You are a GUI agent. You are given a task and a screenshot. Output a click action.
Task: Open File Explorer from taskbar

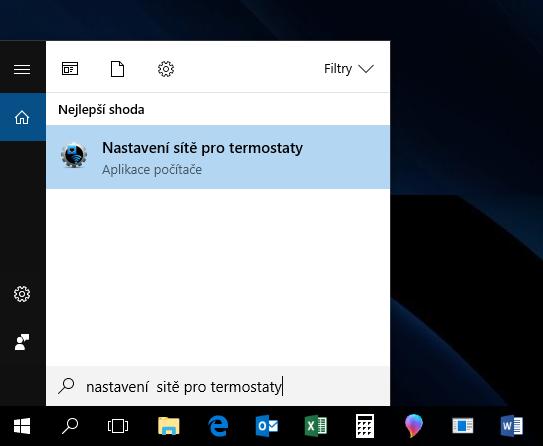169,426
